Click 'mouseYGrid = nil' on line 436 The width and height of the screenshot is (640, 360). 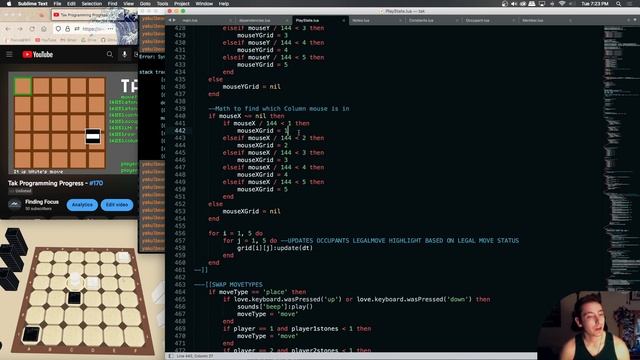coord(251,87)
